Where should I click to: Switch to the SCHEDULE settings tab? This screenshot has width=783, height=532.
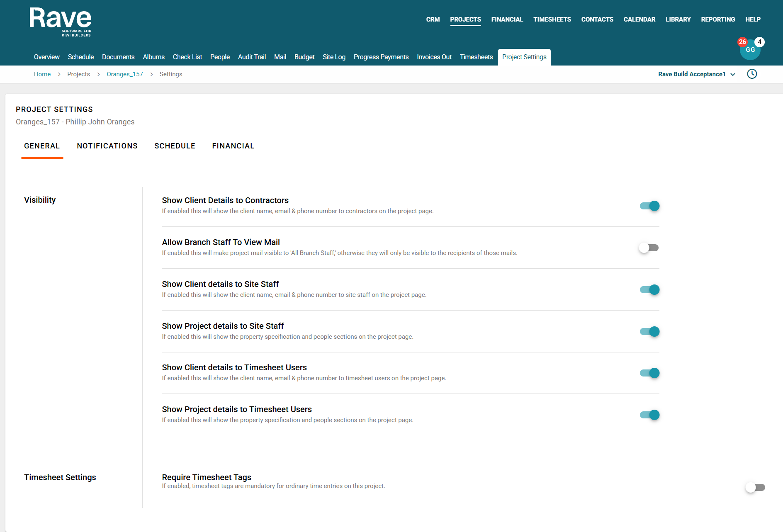175,146
